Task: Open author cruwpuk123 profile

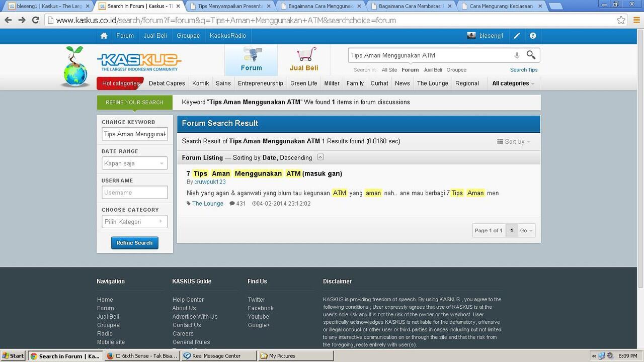Action: point(210,182)
